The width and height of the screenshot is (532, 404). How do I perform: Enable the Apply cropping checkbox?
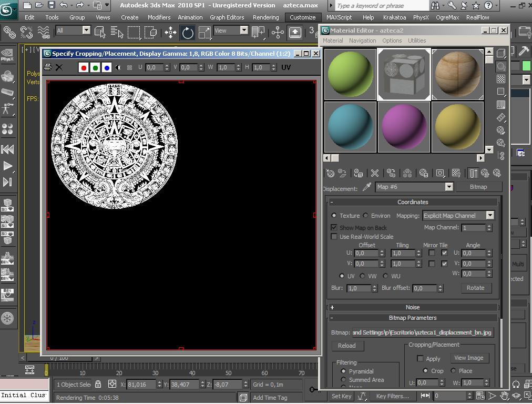click(x=420, y=358)
